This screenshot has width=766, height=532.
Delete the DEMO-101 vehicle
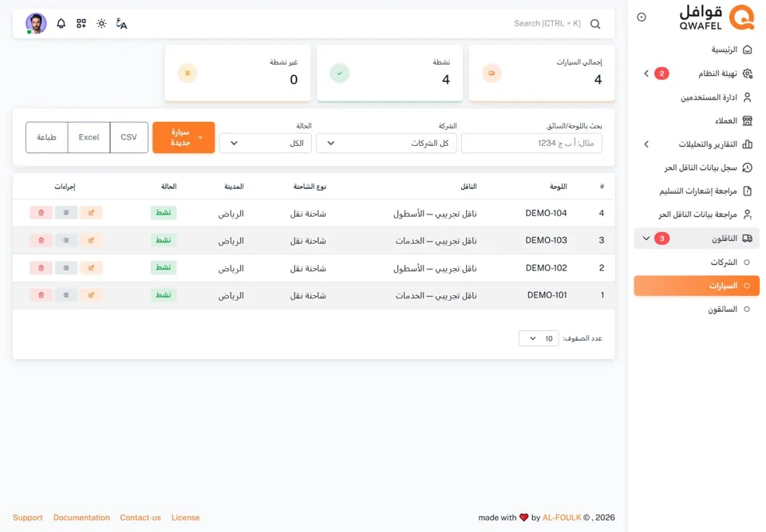(41, 295)
